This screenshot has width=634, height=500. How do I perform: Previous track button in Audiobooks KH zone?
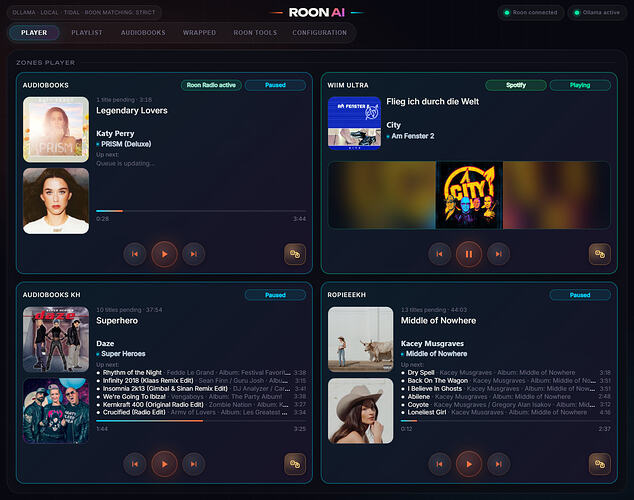point(135,464)
